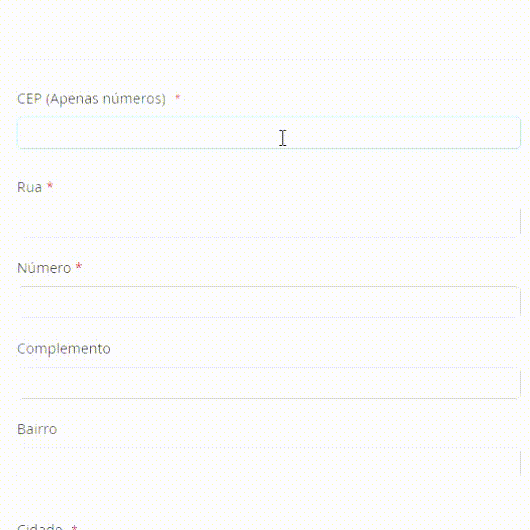Click the required asterisk next to Rua
The image size is (530, 530).
[50, 186]
